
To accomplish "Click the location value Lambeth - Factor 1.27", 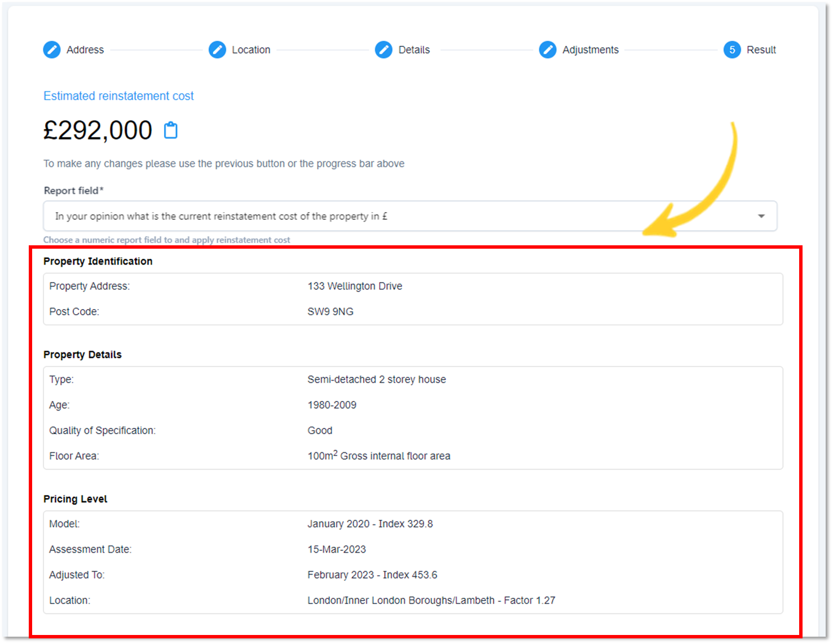I will tap(431, 600).
